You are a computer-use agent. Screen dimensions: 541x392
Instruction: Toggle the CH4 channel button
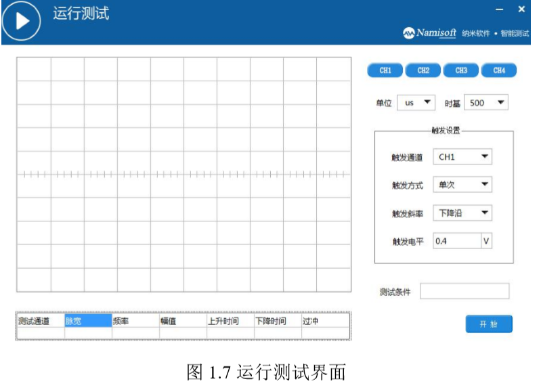click(499, 70)
